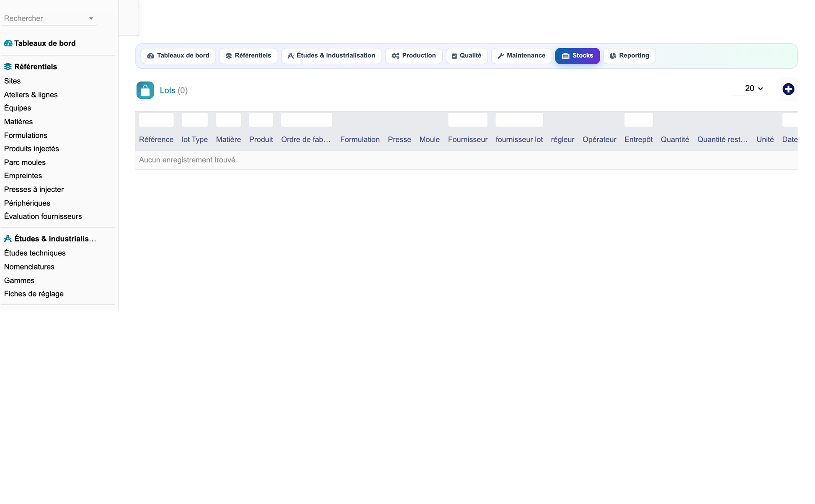Select the Stocks tab
The height and width of the screenshot is (504, 815).
578,56
